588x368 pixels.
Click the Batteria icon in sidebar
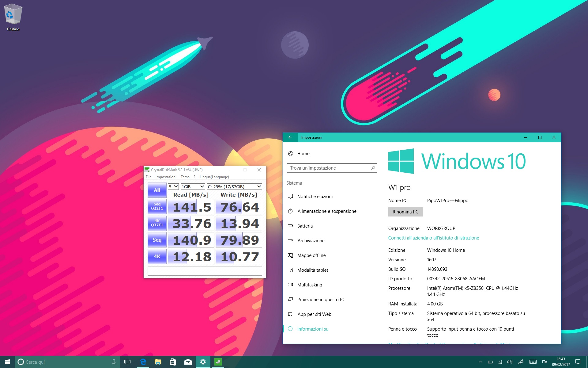pos(290,226)
